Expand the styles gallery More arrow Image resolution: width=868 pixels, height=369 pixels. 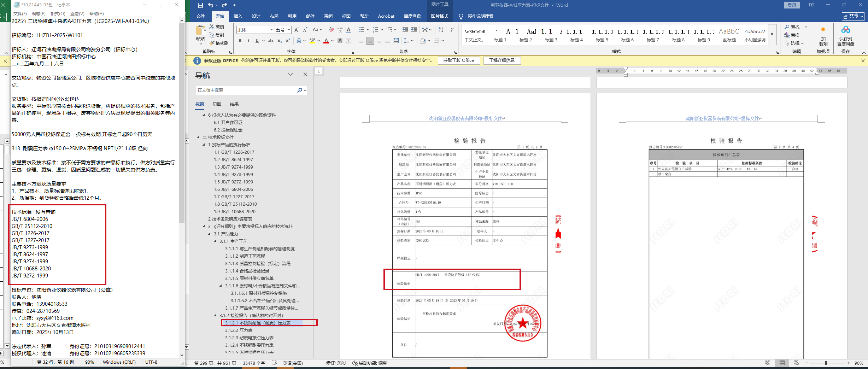pos(772,35)
